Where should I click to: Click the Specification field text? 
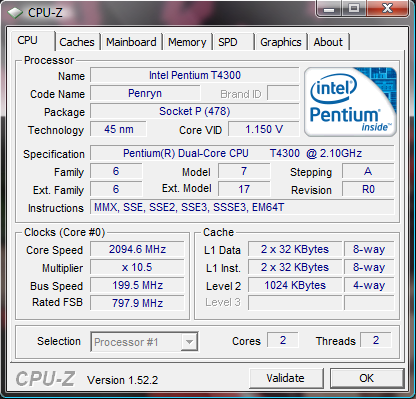tap(242, 153)
